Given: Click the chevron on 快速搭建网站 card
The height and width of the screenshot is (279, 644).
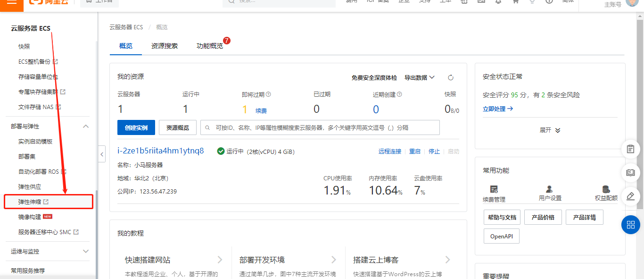Looking at the screenshot, I should pos(220,260).
